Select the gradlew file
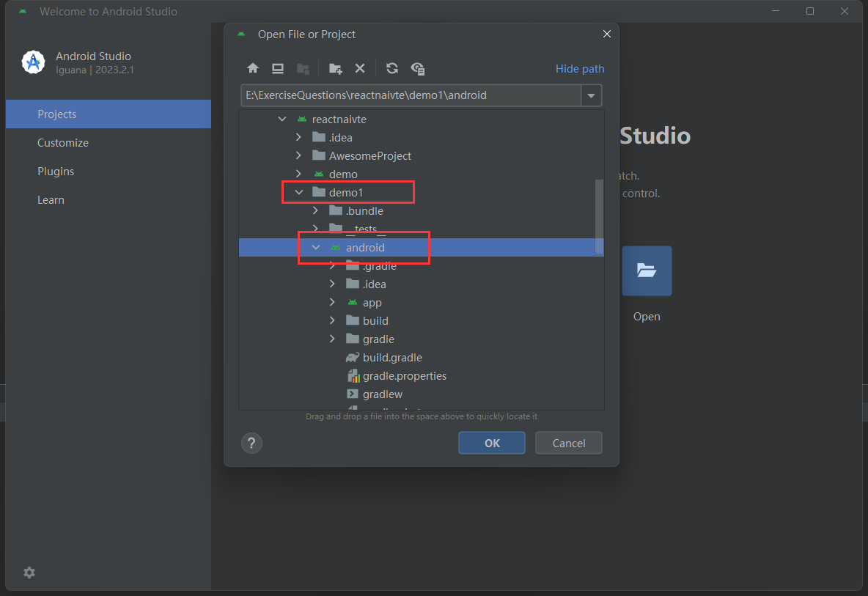The image size is (868, 596). pyautogui.click(x=422, y=394)
